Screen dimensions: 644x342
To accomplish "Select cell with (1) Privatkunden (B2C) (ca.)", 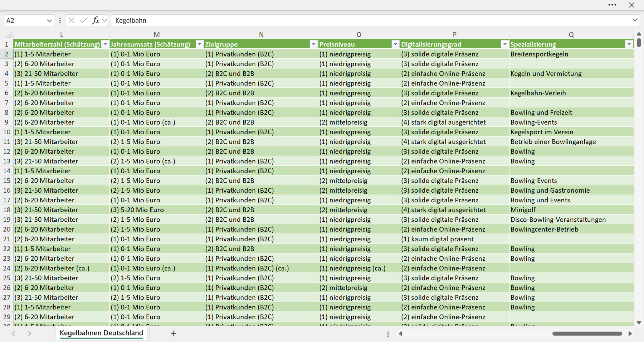I will (261, 268).
